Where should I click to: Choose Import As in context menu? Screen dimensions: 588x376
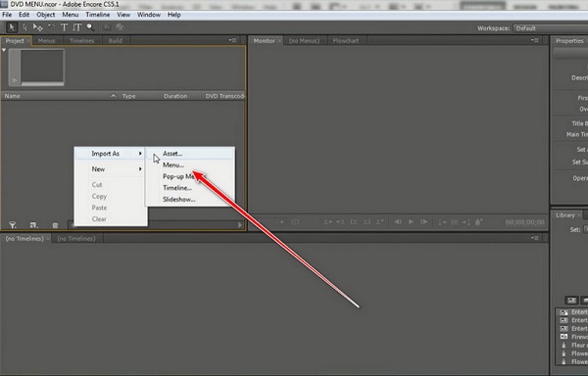click(x=110, y=154)
